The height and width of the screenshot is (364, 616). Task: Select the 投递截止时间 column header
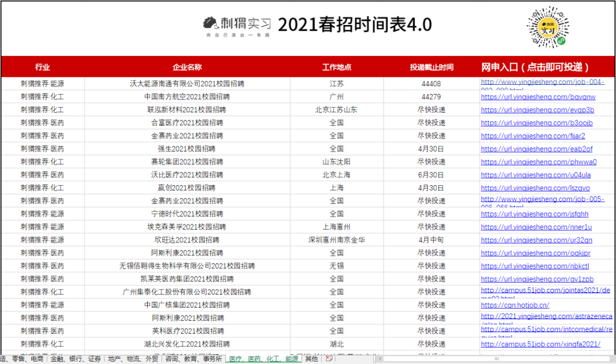tap(431, 67)
